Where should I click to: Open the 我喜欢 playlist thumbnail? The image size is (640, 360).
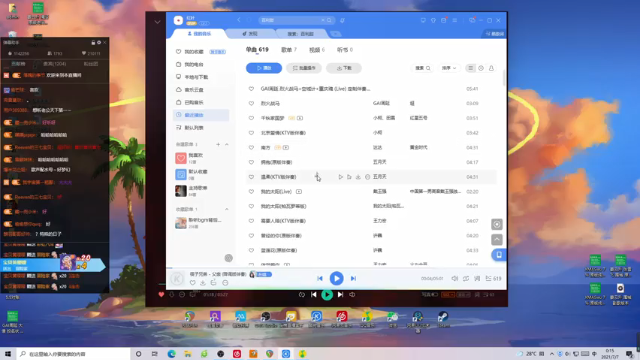coord(181,158)
